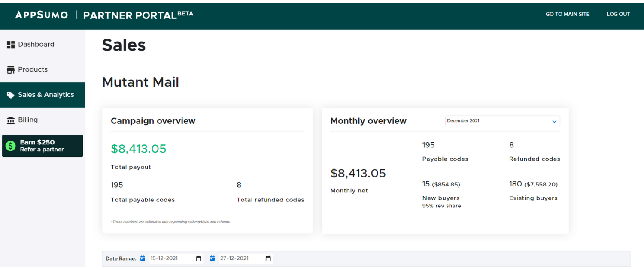Click the Monthly overview card title
This screenshot has width=644, height=270.
click(x=368, y=121)
